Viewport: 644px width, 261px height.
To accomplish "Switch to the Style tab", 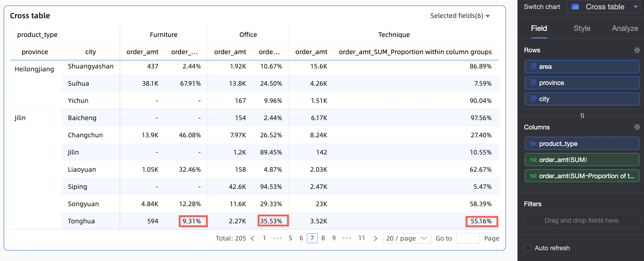I will (582, 28).
